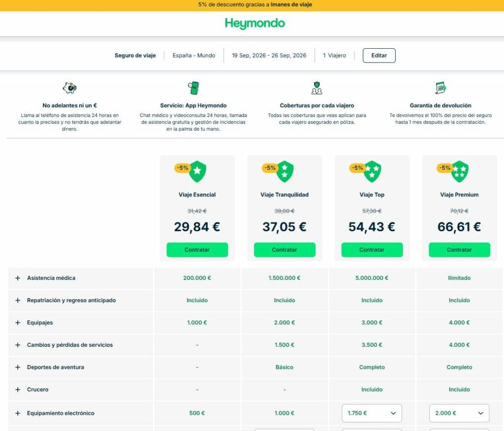Click Contratar for Viaje Top
Image resolution: width=504 pixels, height=431 pixels.
point(372,250)
